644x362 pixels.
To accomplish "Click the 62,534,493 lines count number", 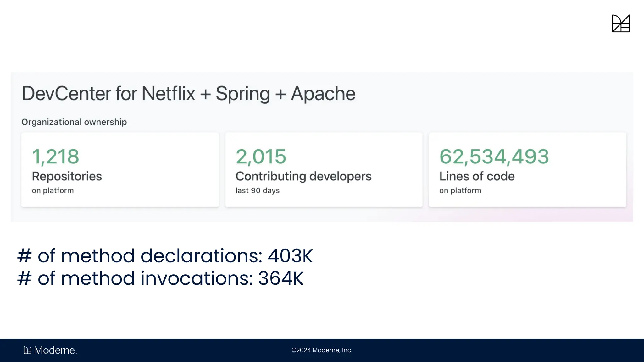I will point(494,156).
